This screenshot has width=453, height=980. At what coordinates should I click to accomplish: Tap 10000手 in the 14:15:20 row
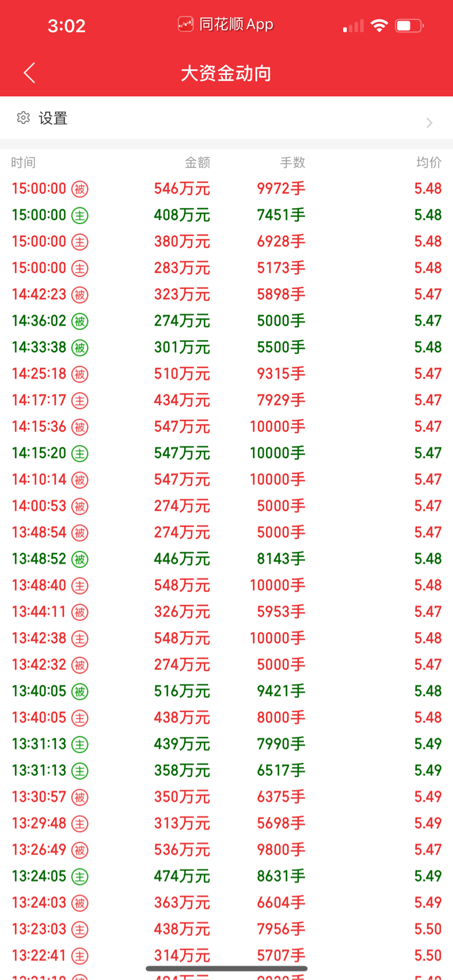(x=277, y=453)
